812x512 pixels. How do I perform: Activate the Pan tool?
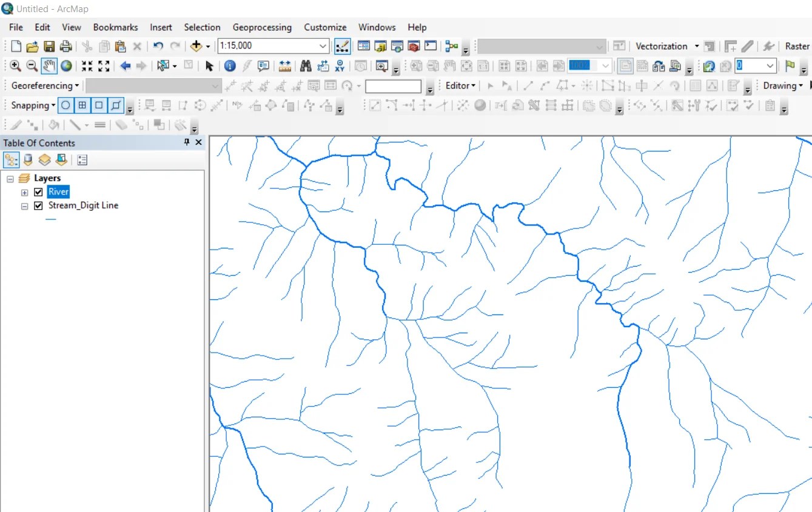pyautogui.click(x=48, y=66)
